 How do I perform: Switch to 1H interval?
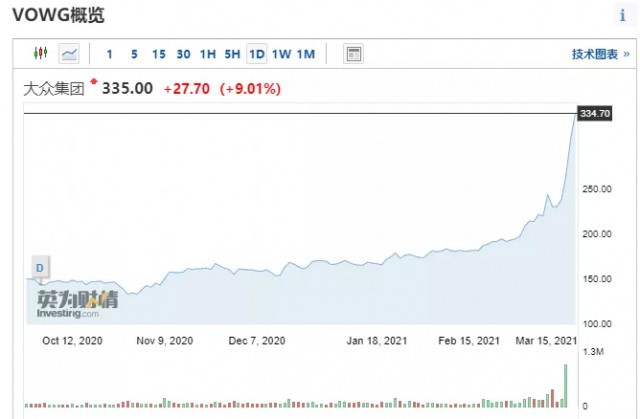pyautogui.click(x=208, y=54)
